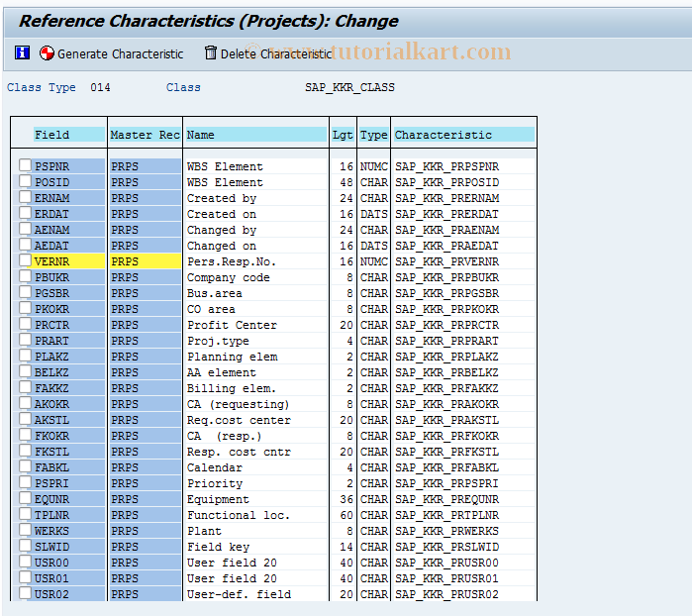Select the ERDAT row checkbox
The width and height of the screenshot is (692, 616).
pyautogui.click(x=25, y=213)
